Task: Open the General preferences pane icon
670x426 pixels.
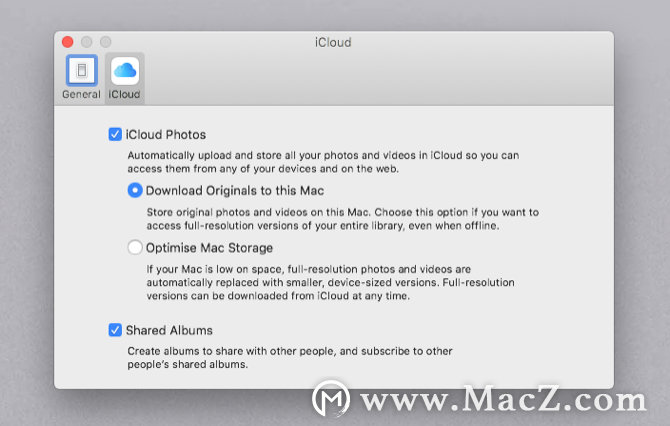Action: point(82,70)
